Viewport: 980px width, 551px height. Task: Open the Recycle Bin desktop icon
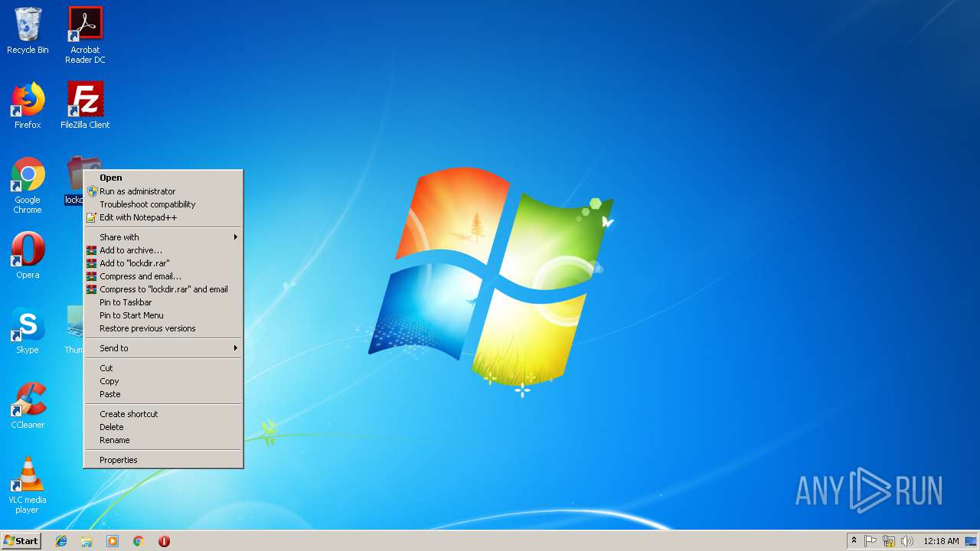(28, 31)
